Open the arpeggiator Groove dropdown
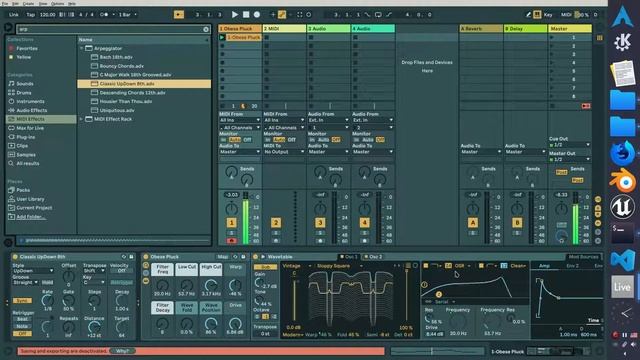The width and height of the screenshot is (640, 360). point(25,282)
